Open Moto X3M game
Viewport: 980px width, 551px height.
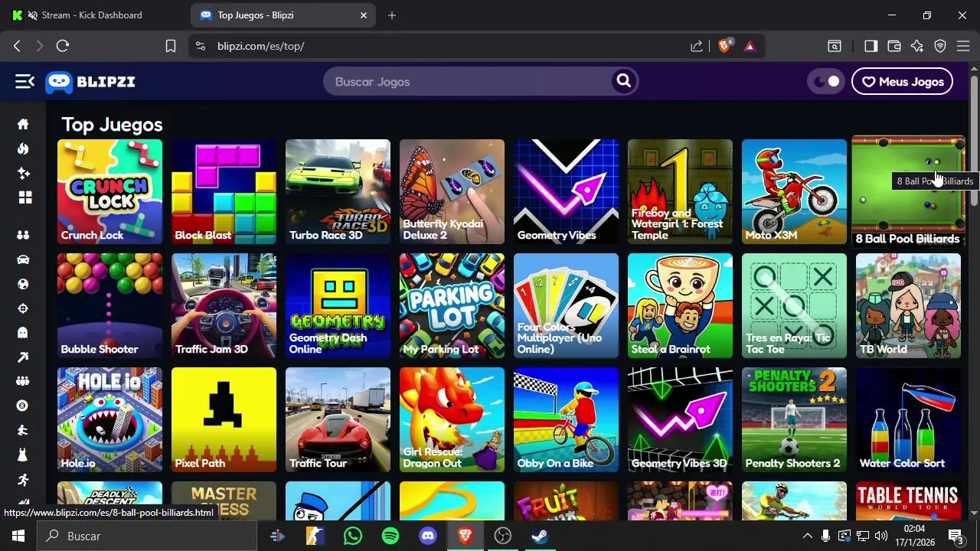(x=794, y=191)
